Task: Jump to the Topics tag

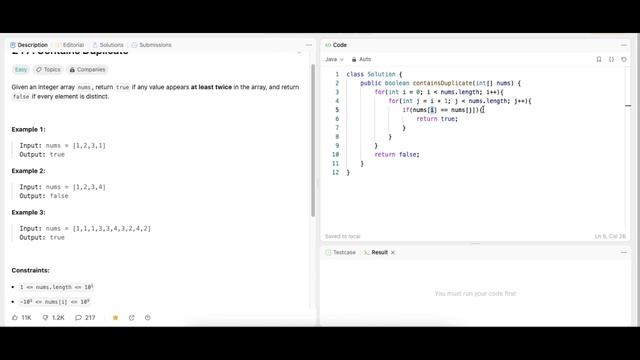Action: coord(48,69)
